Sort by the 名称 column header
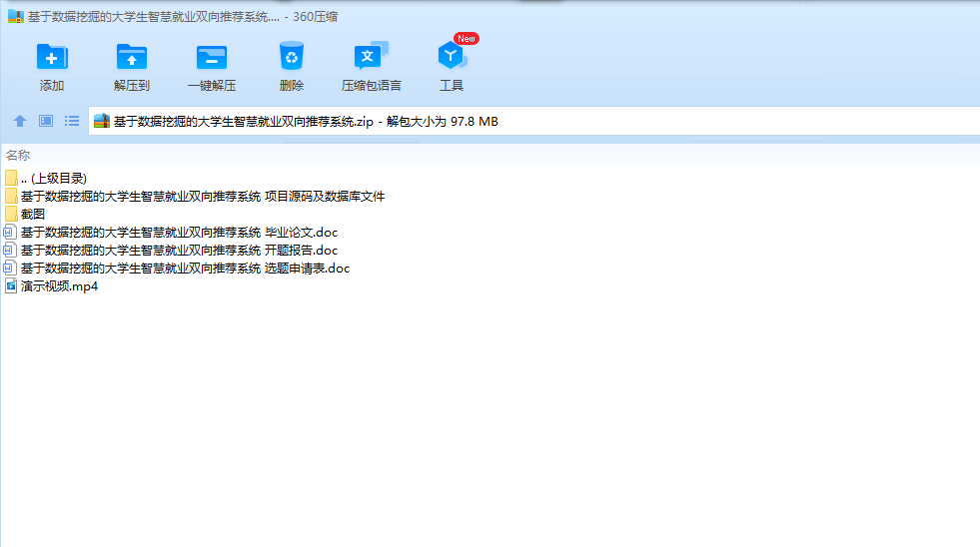Viewport: 980px width, 547px height. [x=18, y=155]
